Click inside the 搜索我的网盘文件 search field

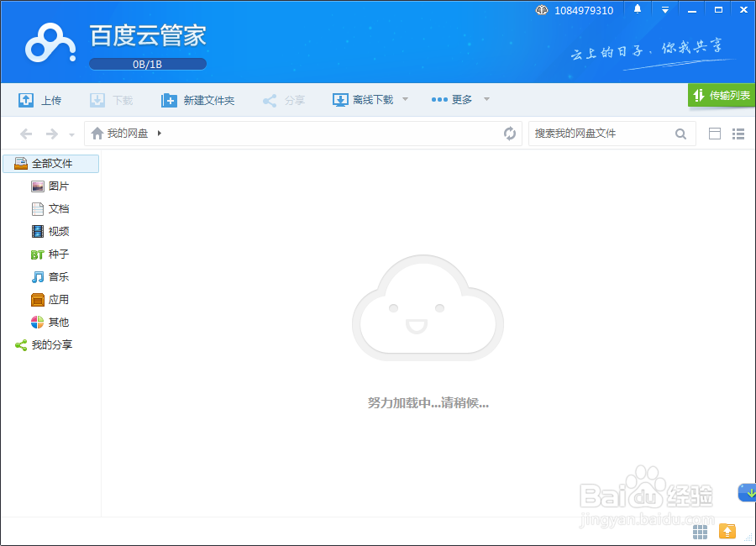(605, 133)
